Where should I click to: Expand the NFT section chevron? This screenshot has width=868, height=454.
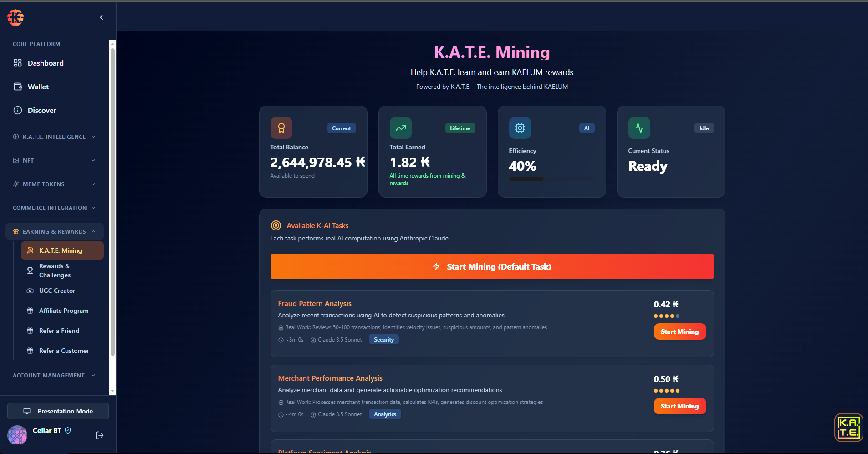[93, 160]
